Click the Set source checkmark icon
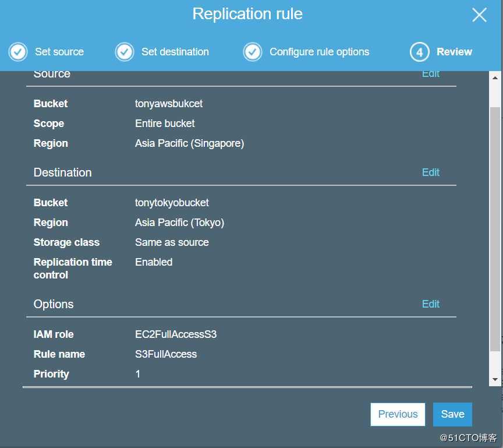Viewport: 503px width, 448px height. point(18,52)
